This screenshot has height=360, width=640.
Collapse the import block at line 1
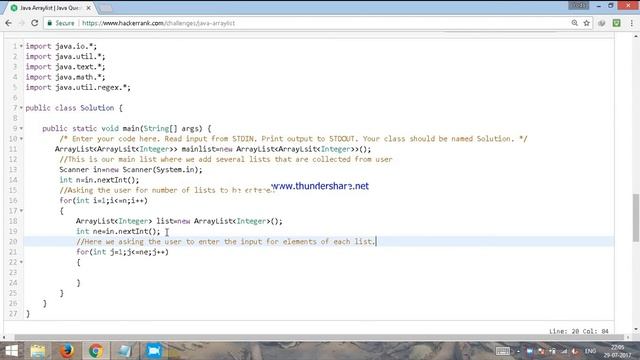[21, 46]
